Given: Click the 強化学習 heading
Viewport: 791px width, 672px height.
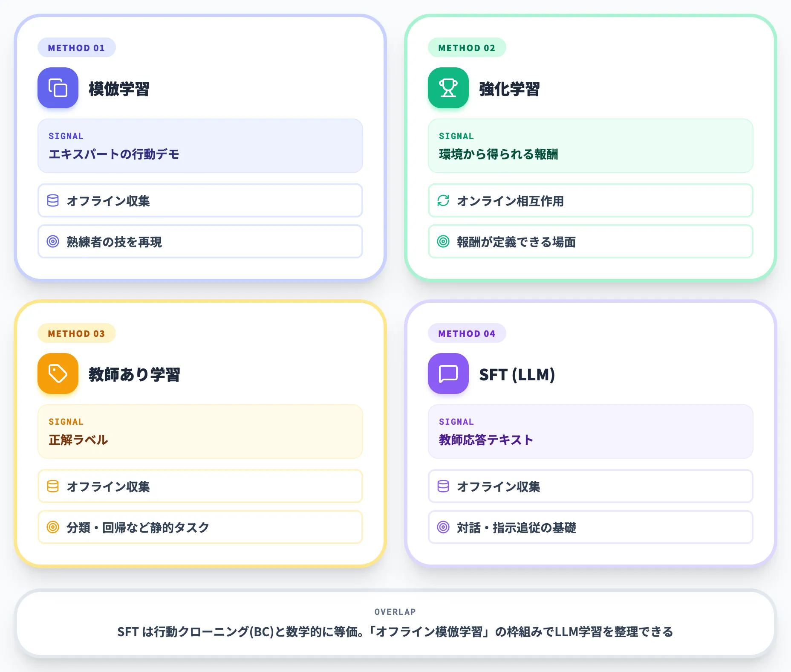Looking at the screenshot, I should click(x=510, y=89).
